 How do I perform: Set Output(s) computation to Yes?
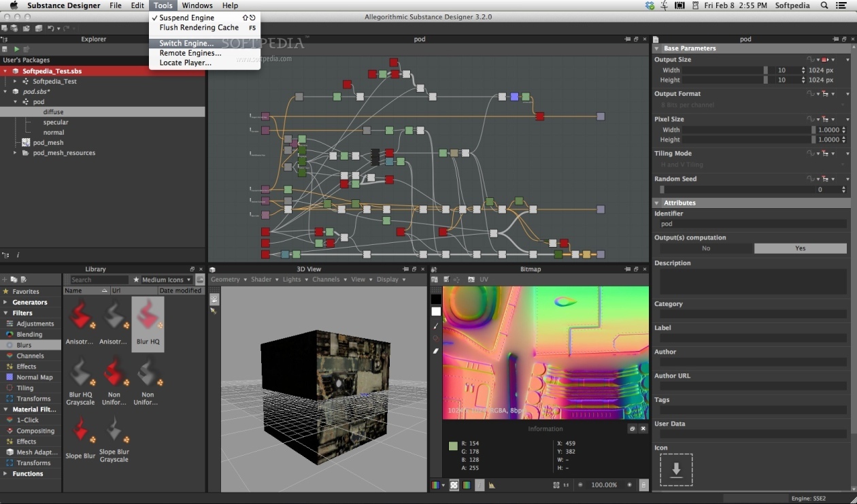pyautogui.click(x=800, y=248)
